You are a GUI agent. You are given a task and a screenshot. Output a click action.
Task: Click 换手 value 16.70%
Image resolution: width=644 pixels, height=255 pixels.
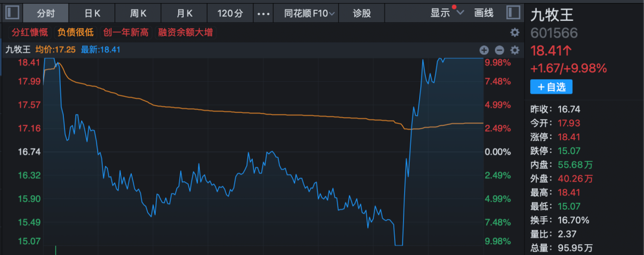coord(574,220)
